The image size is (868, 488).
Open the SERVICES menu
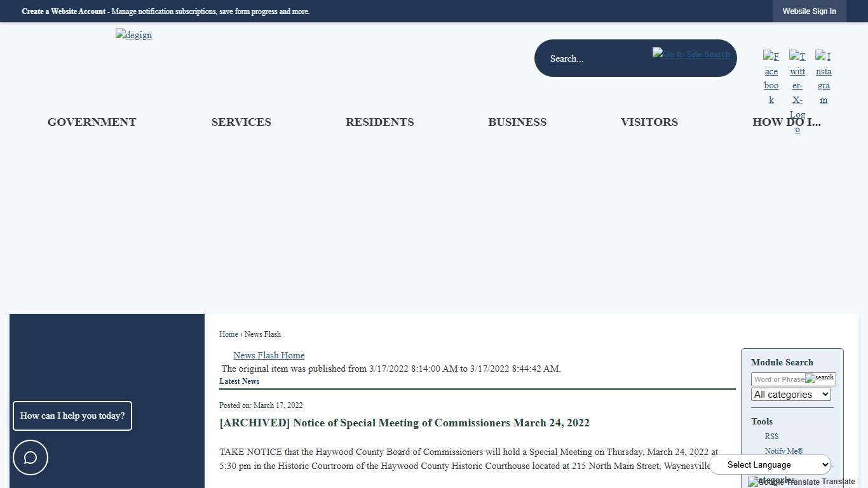(241, 122)
